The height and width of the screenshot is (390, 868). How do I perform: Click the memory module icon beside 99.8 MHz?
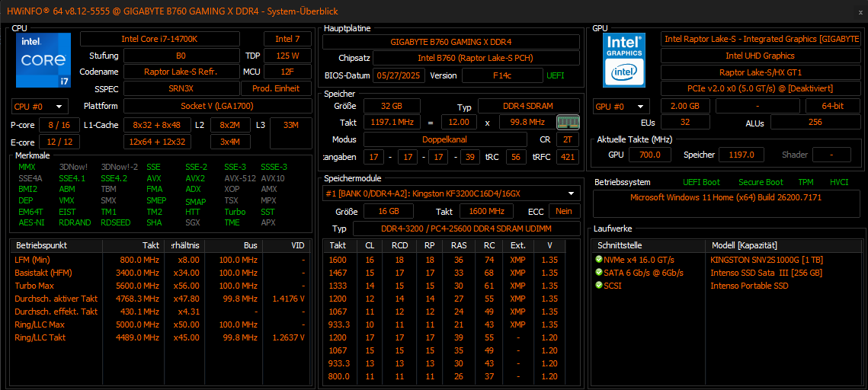coord(568,122)
